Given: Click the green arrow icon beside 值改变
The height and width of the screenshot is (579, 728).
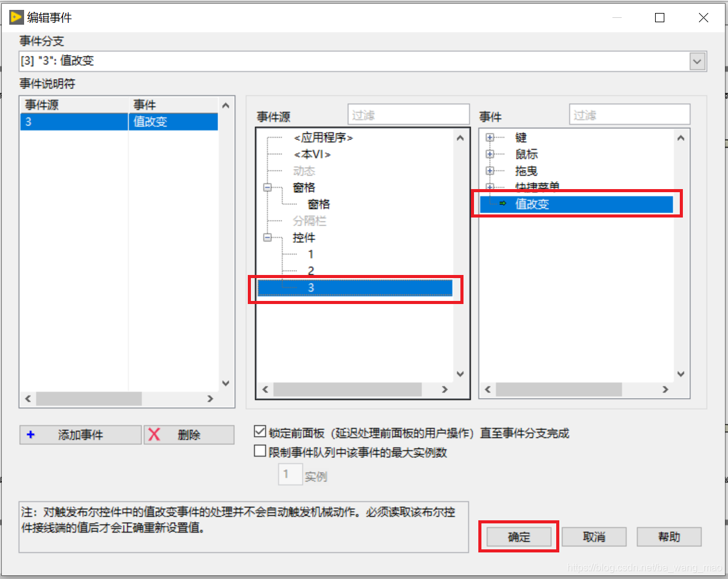Looking at the screenshot, I should point(502,203).
